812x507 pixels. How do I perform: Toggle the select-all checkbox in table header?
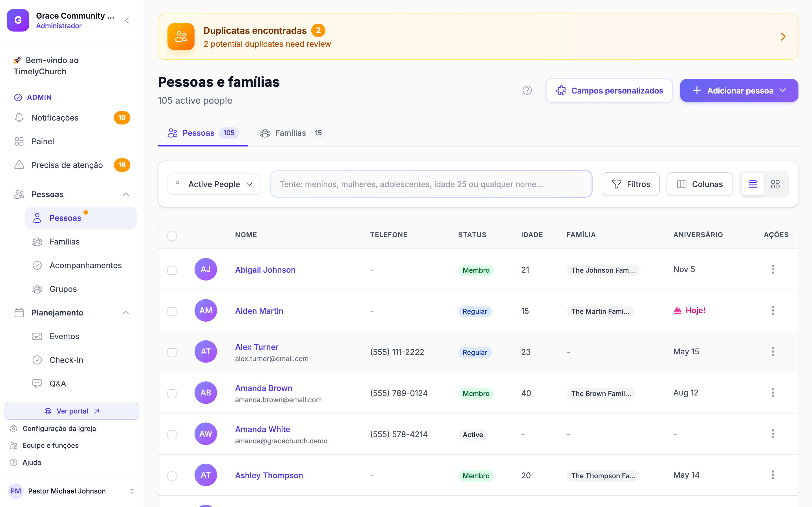point(172,236)
